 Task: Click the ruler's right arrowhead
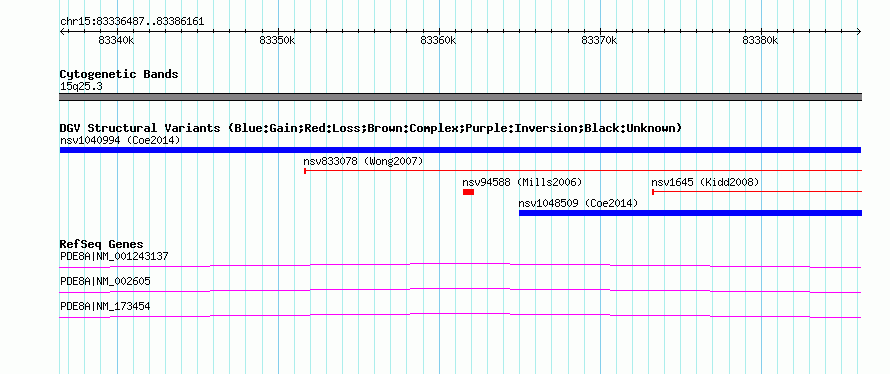[x=859, y=32]
